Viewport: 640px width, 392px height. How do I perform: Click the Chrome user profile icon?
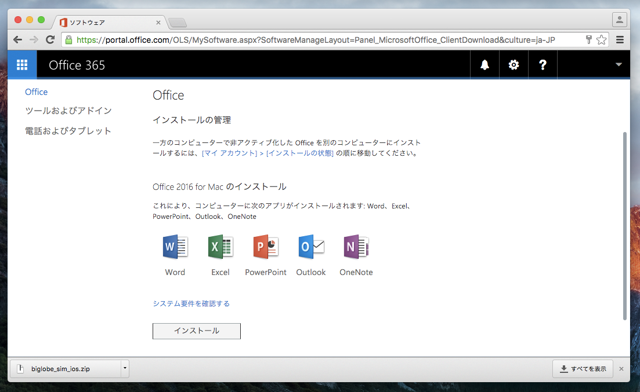click(619, 19)
